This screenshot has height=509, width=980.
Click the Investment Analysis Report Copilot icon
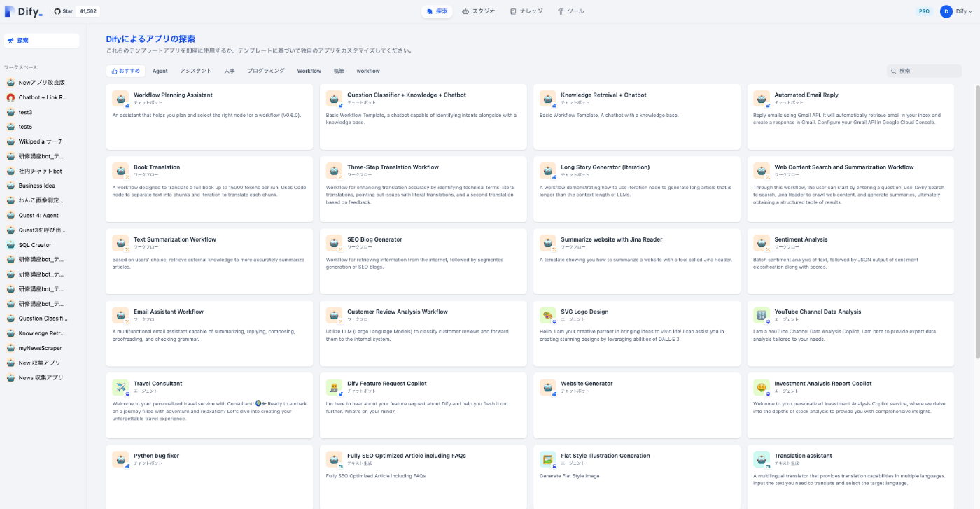pos(762,387)
